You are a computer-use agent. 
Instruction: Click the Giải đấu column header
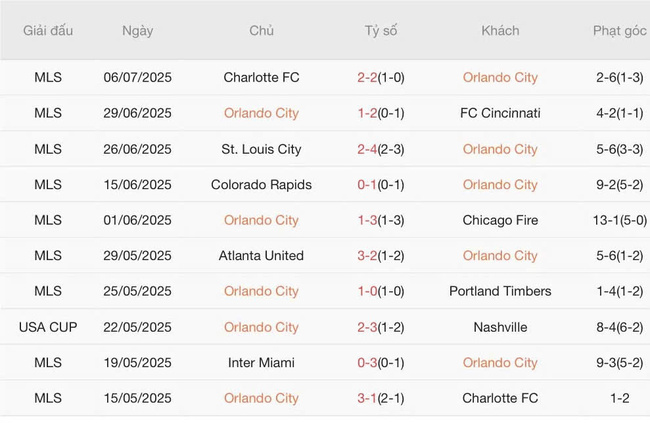tap(48, 31)
